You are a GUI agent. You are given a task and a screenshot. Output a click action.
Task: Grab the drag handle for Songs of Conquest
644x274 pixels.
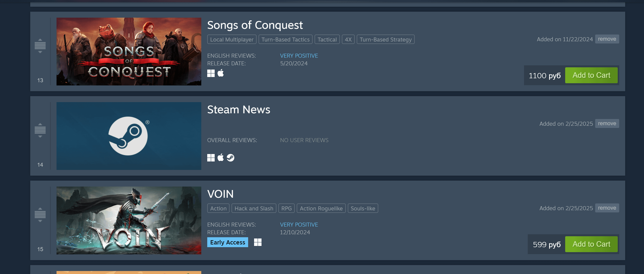40,46
